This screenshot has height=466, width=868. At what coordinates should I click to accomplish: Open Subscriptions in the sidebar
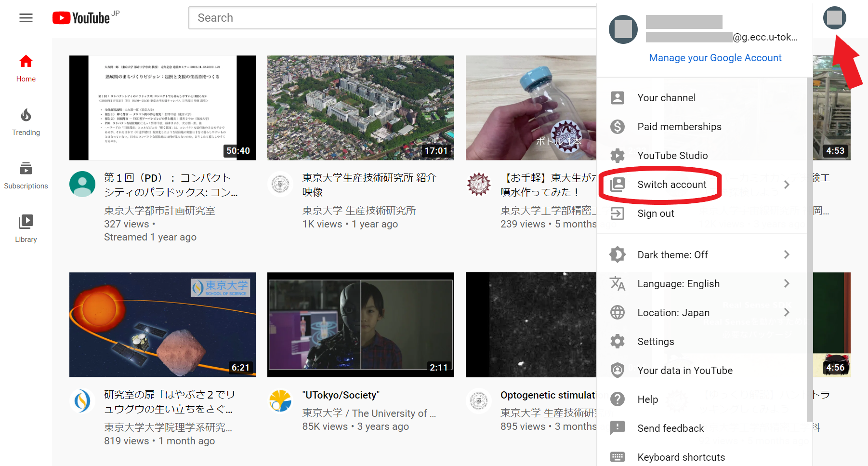(26, 175)
